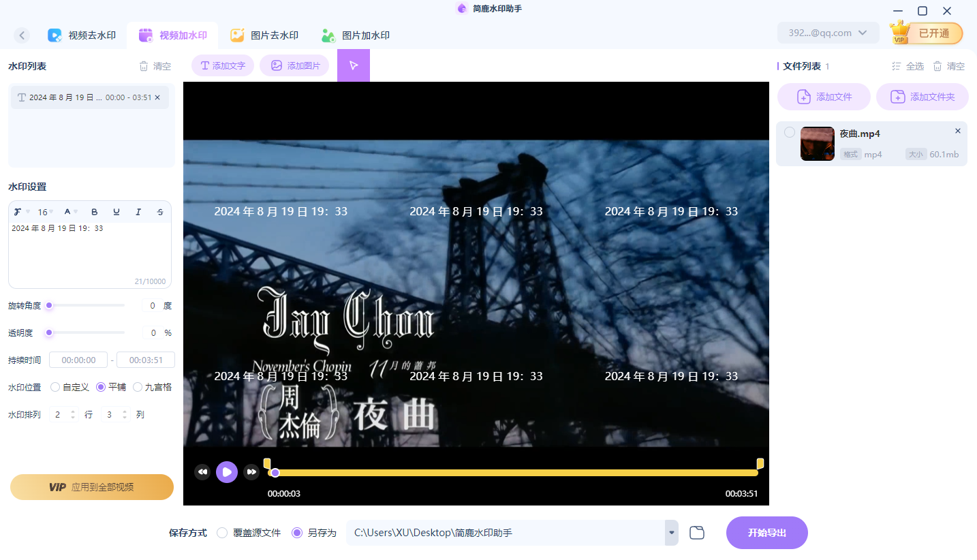This screenshot has width=977, height=560.
Task: Click the duration start time 00:00:00 field
Action: click(x=78, y=360)
